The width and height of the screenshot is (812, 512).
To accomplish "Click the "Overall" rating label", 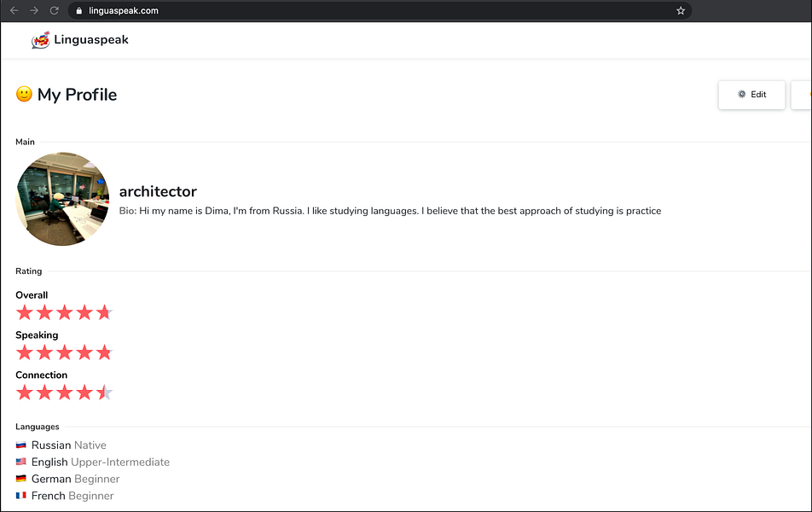I will (x=32, y=295).
